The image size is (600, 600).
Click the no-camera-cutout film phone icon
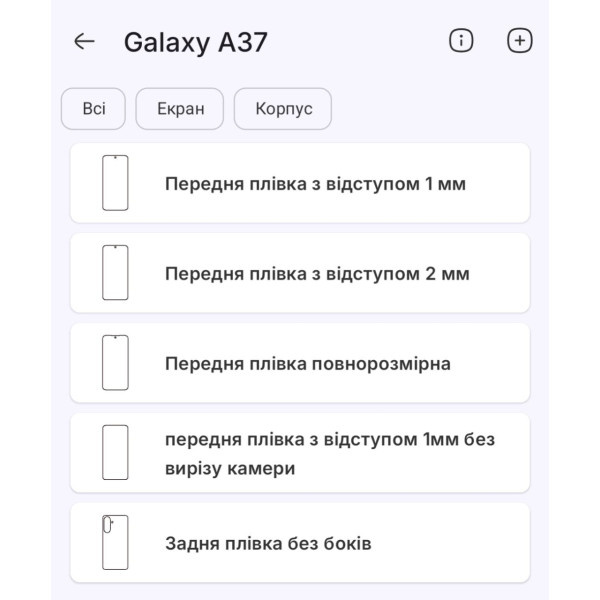coord(115,452)
